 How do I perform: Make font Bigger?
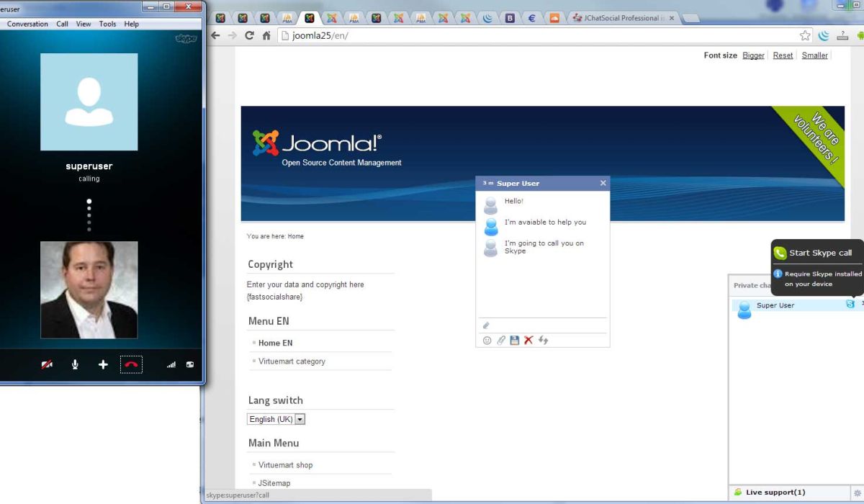753,55
